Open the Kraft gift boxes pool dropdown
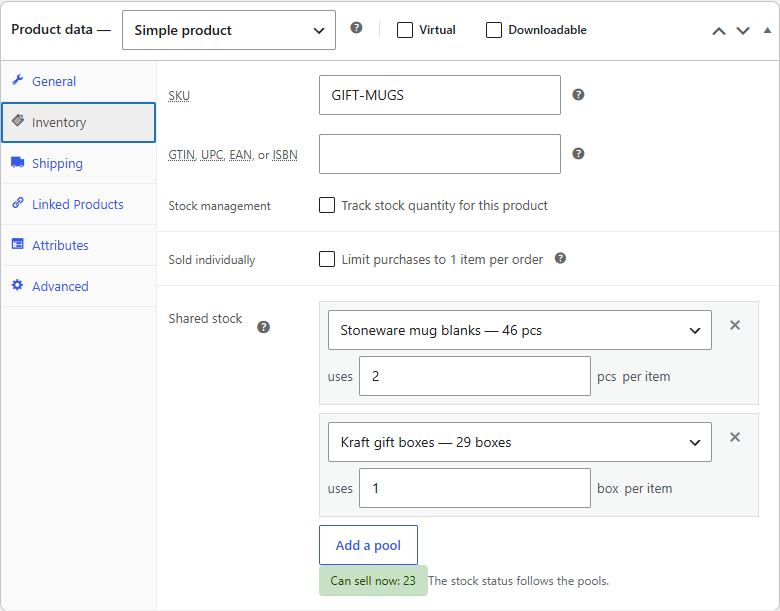This screenshot has height=611, width=780. [x=520, y=442]
